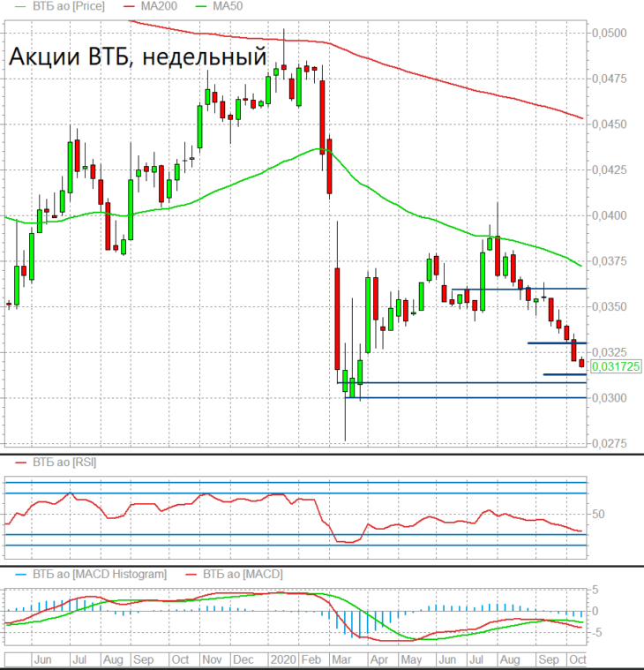The height and width of the screenshot is (670, 644).
Task: Click the RSI 50 level label
Action: click(598, 514)
